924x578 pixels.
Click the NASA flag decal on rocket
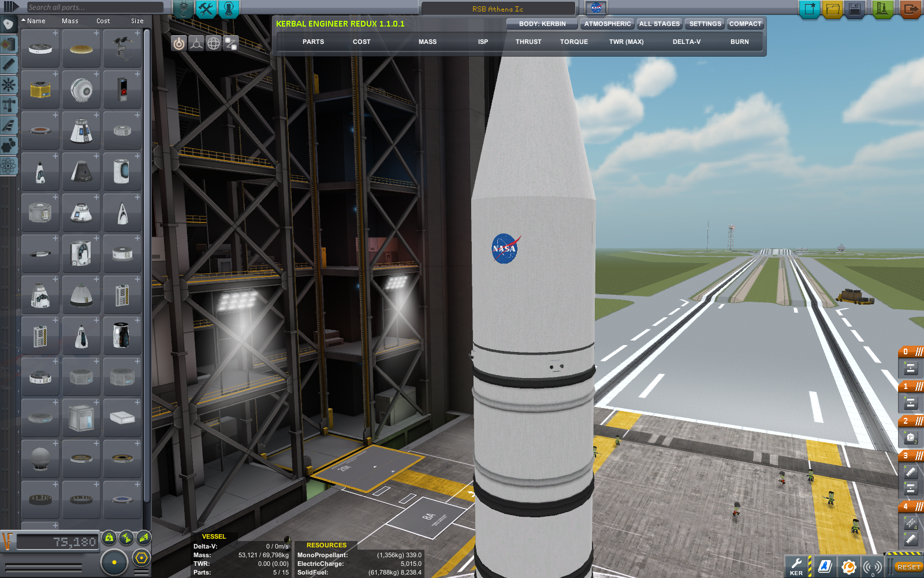(x=505, y=249)
